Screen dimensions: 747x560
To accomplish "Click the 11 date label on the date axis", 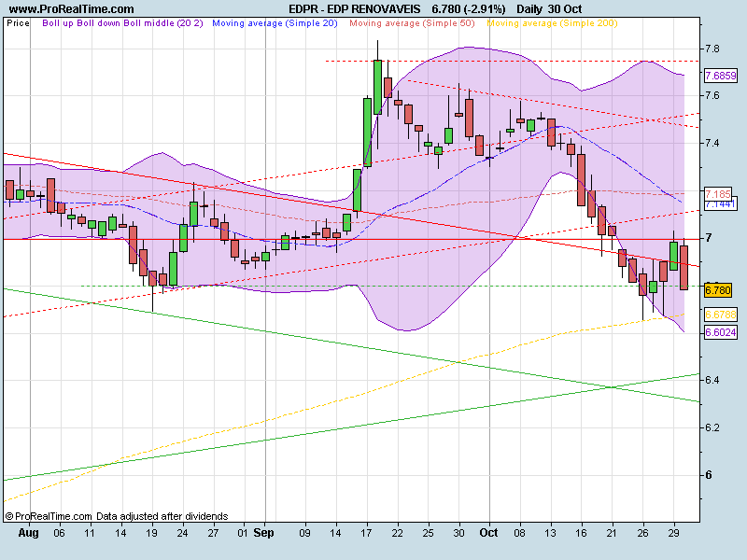I will click(90, 533).
